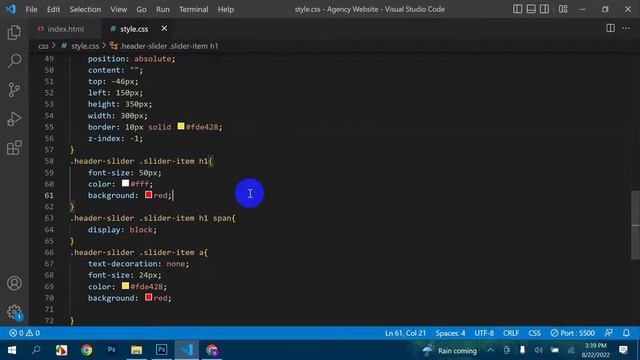Screen dimensions: 640x360
Task: Select the style.css editor tab
Action: [x=134, y=29]
